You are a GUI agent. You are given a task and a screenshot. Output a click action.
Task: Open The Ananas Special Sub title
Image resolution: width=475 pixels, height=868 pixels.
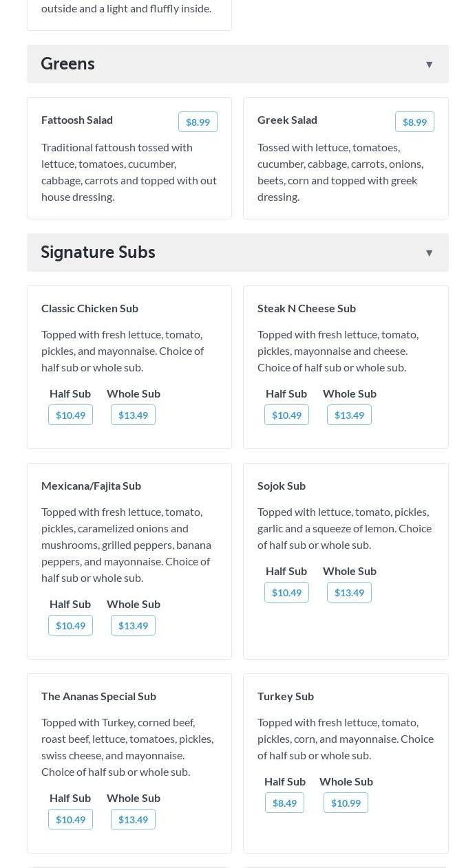tap(98, 696)
